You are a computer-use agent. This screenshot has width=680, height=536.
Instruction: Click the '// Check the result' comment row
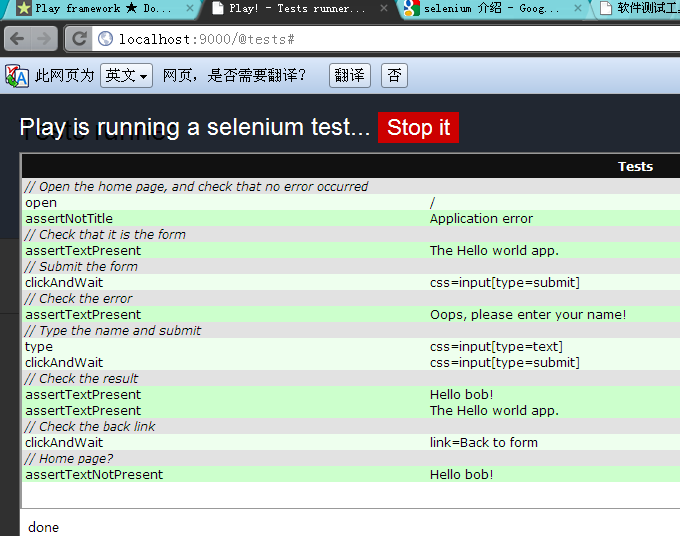point(351,379)
